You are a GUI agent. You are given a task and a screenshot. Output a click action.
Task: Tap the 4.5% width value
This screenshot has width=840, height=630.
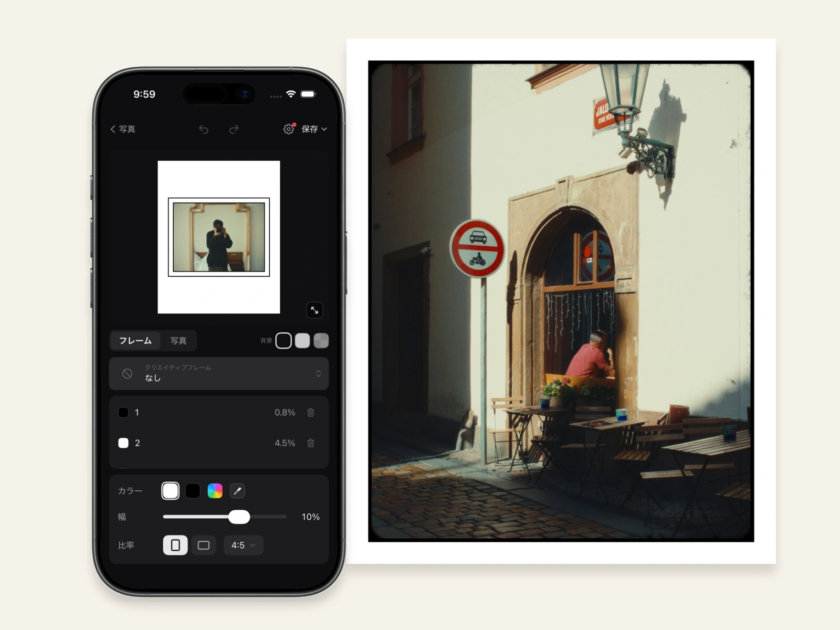(x=285, y=443)
